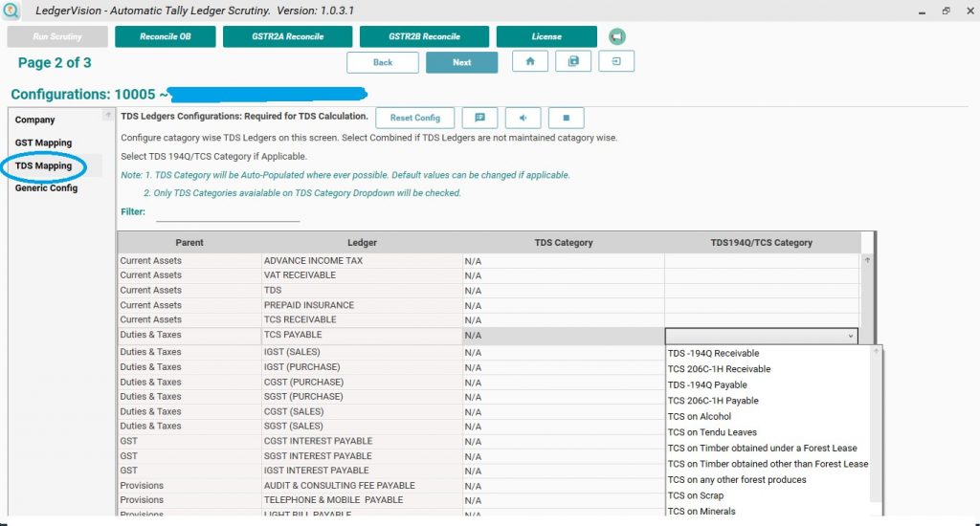
Task: Click the speaker audio icon button
Action: tap(523, 118)
